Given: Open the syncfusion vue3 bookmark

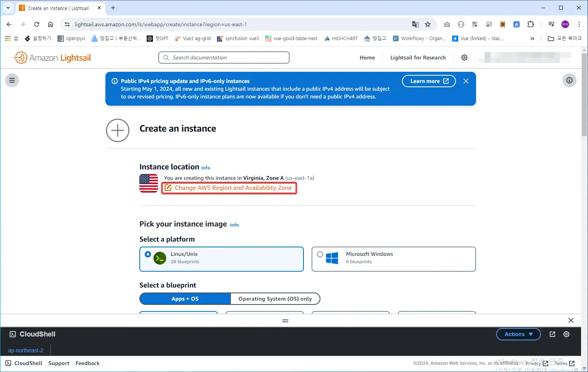Looking at the screenshot, I should [x=238, y=39].
